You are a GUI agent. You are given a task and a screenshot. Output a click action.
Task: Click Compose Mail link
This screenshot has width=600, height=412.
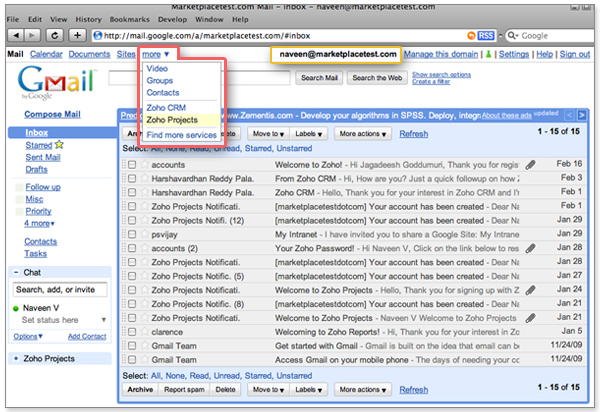point(52,114)
